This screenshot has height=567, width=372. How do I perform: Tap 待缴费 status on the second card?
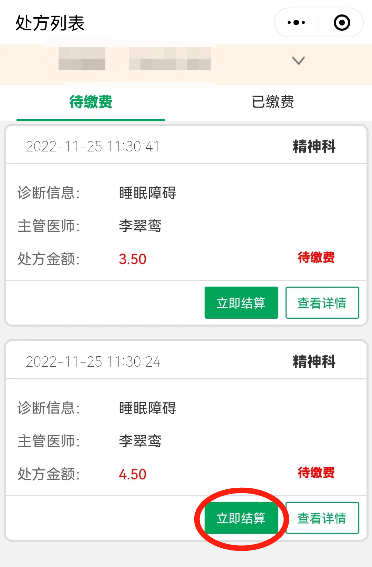click(316, 473)
